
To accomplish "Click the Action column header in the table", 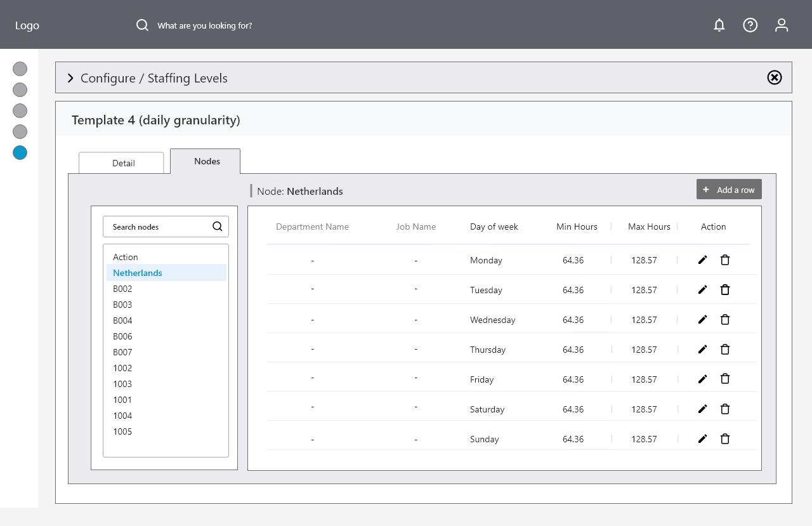I will pyautogui.click(x=714, y=227).
